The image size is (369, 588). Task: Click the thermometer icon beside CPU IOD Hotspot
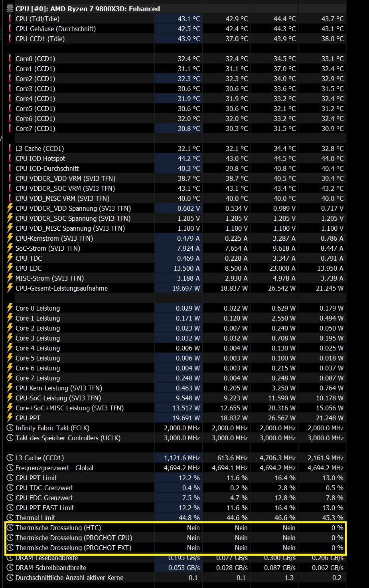pyautogui.click(x=10, y=158)
